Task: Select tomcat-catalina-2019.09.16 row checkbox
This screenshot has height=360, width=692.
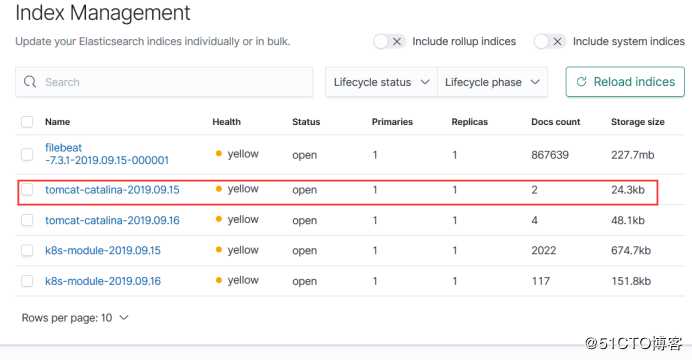Action: [x=27, y=220]
